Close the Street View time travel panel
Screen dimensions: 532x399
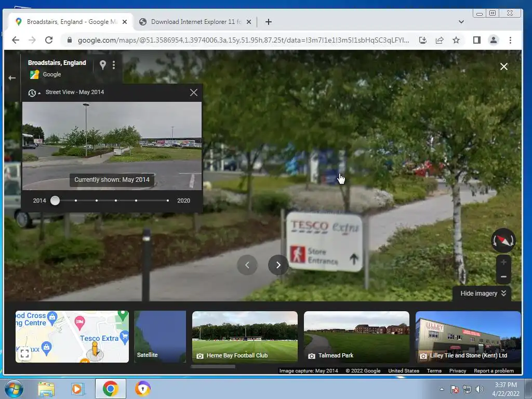194,92
